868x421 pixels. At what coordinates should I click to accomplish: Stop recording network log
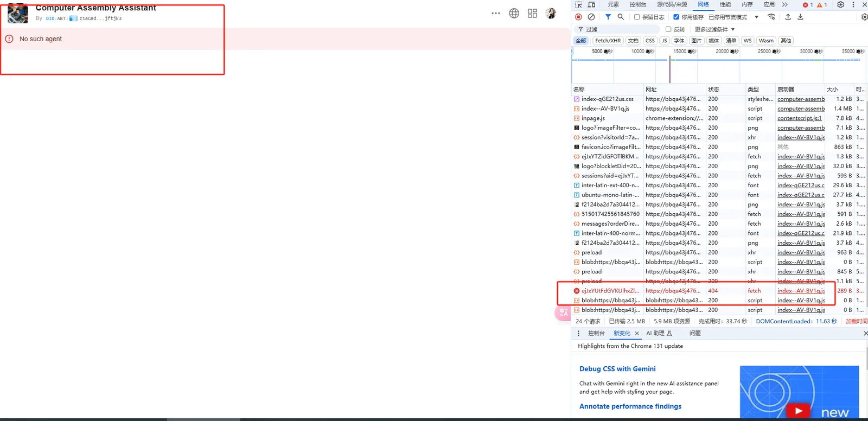pyautogui.click(x=578, y=17)
